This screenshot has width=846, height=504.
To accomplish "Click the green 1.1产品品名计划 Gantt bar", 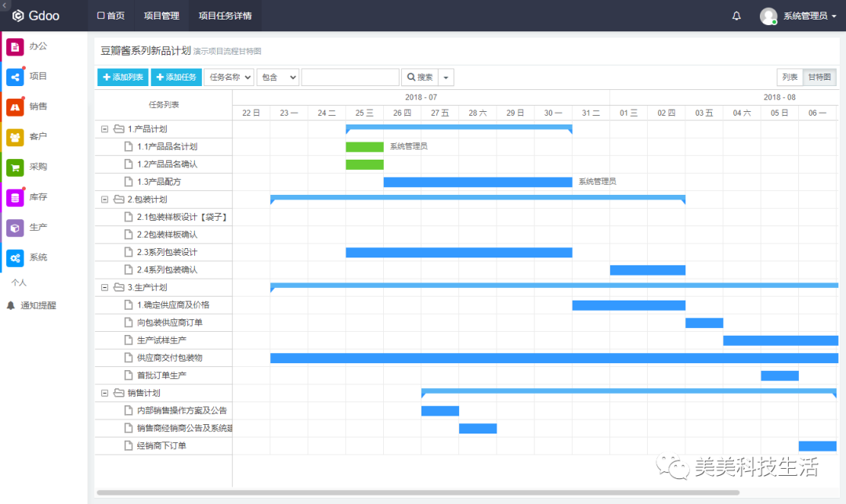I will 364,146.
